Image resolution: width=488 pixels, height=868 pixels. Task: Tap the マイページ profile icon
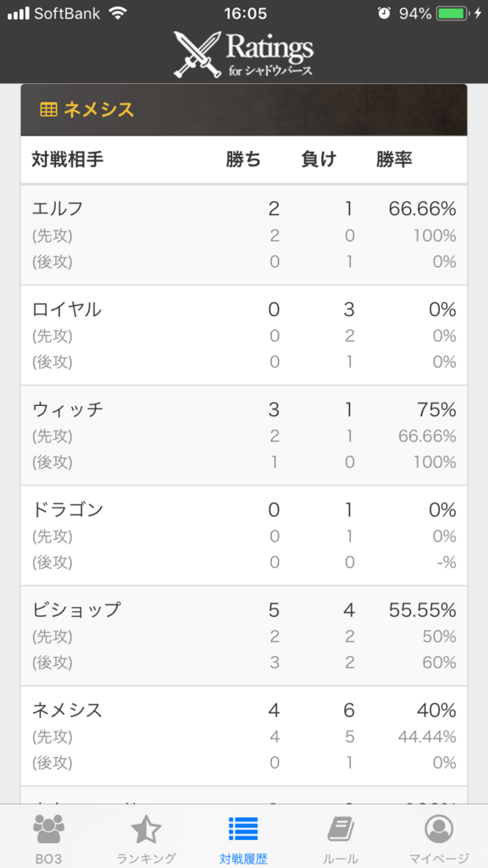coord(439,829)
